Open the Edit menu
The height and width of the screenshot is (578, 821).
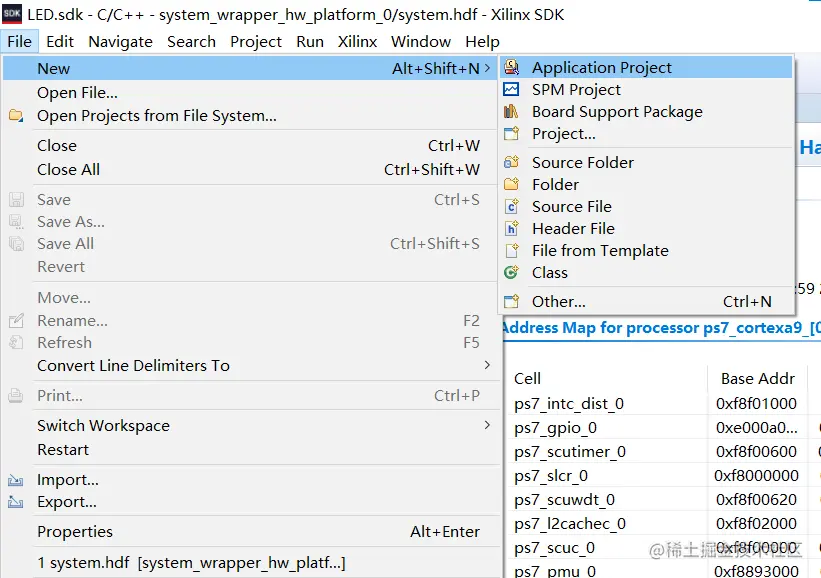(x=60, y=41)
